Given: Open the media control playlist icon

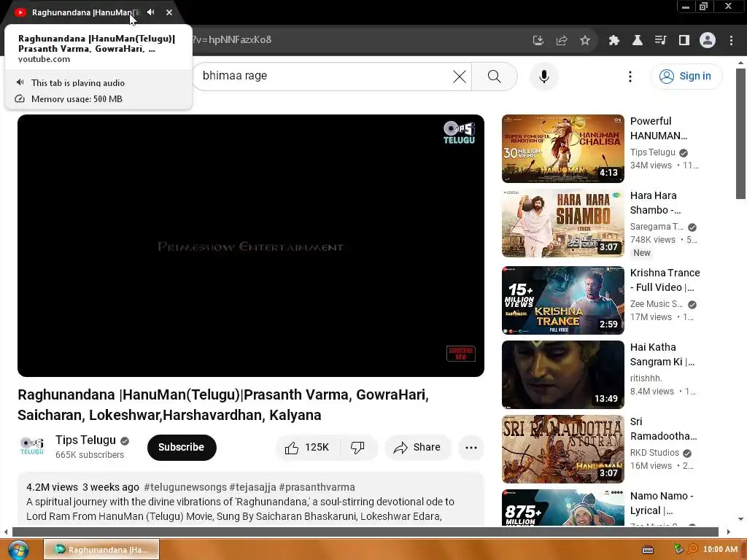Looking at the screenshot, I should coord(661,40).
